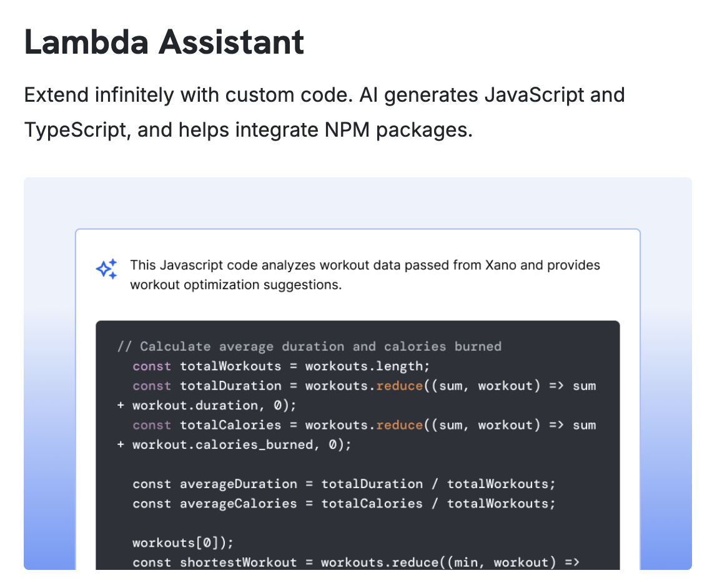Click the 'const totalWorkouts = workouts.length' line
This screenshot has height=588, width=707.
point(281,366)
